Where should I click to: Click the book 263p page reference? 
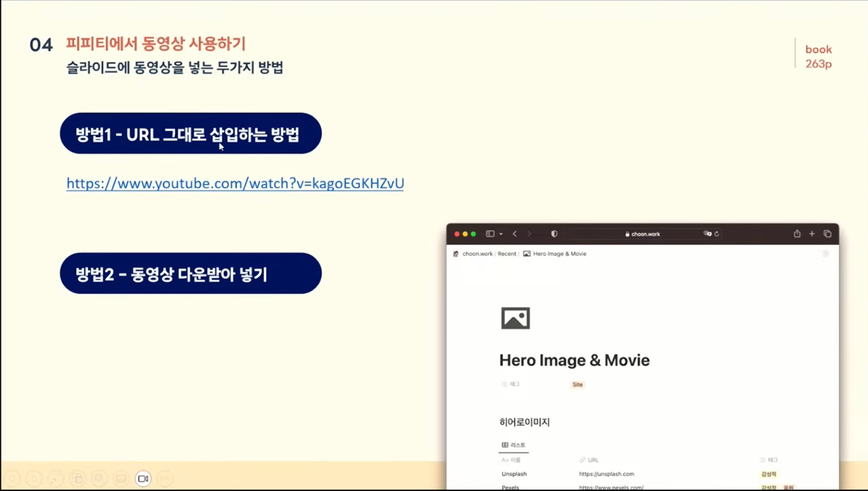819,56
